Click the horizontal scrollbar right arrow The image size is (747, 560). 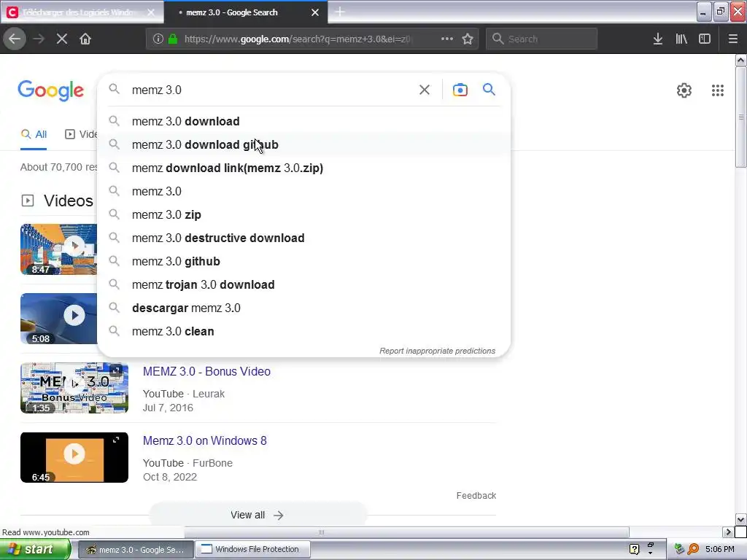tap(728, 532)
